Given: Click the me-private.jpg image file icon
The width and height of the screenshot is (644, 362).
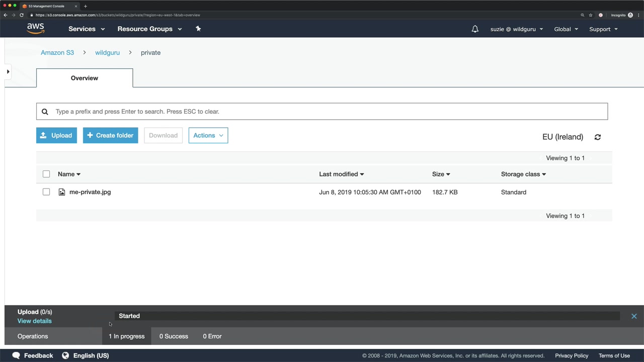Looking at the screenshot, I should (62, 192).
